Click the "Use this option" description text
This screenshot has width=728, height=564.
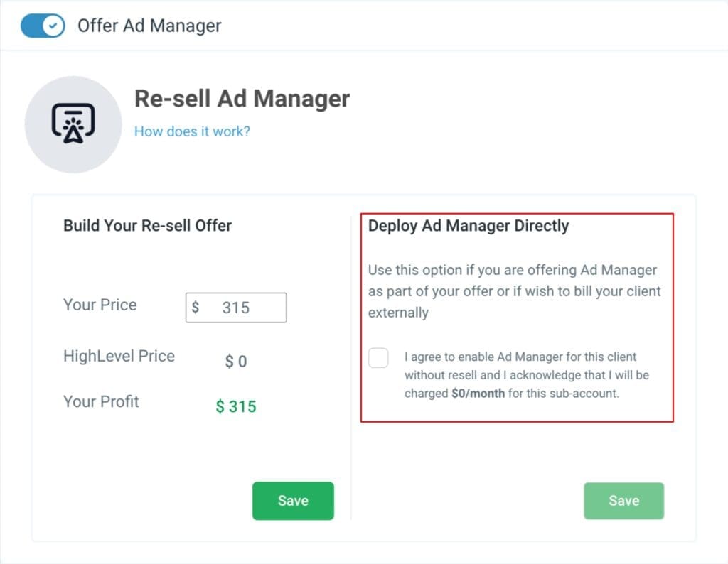(514, 291)
